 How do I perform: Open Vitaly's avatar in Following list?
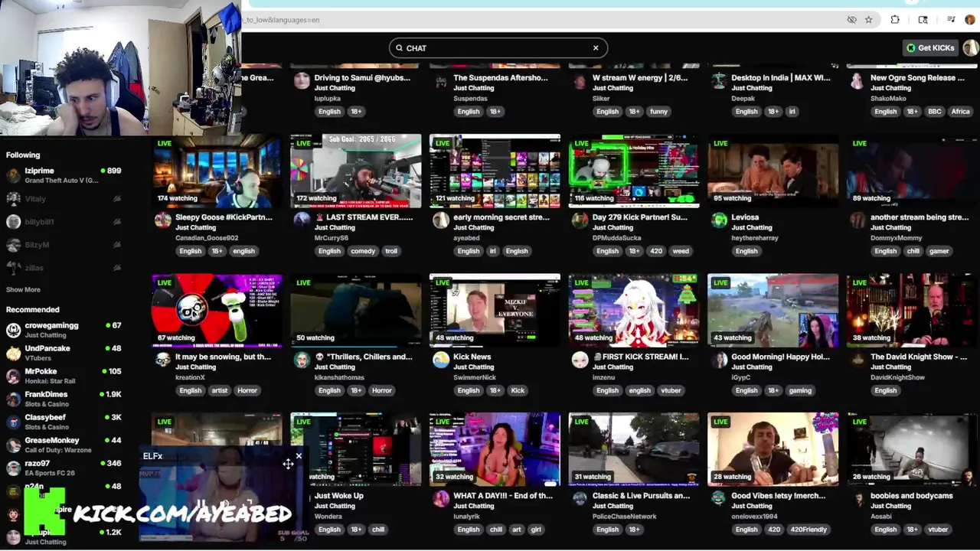tap(13, 198)
